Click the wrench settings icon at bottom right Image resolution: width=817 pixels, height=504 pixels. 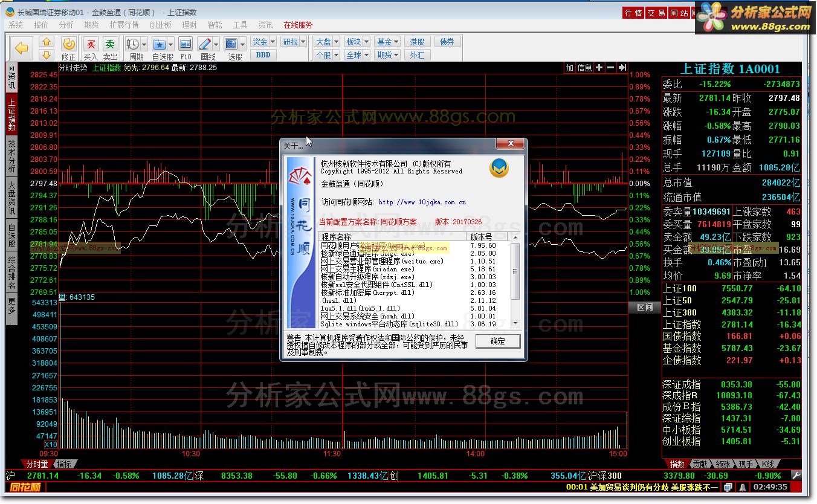tap(796, 476)
